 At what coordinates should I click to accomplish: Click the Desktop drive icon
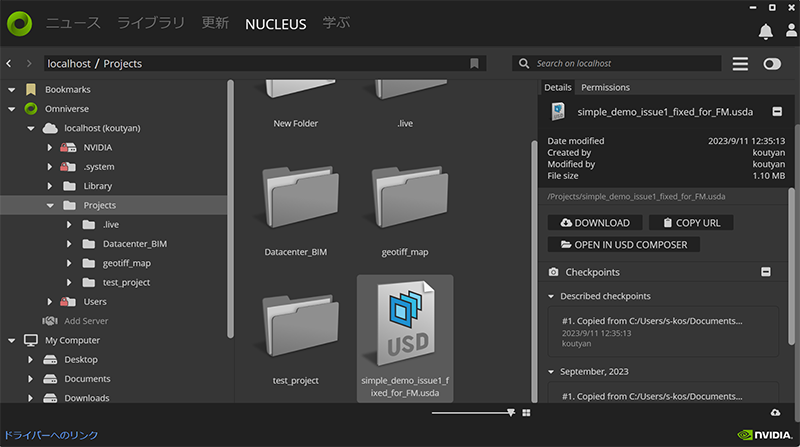(50, 360)
